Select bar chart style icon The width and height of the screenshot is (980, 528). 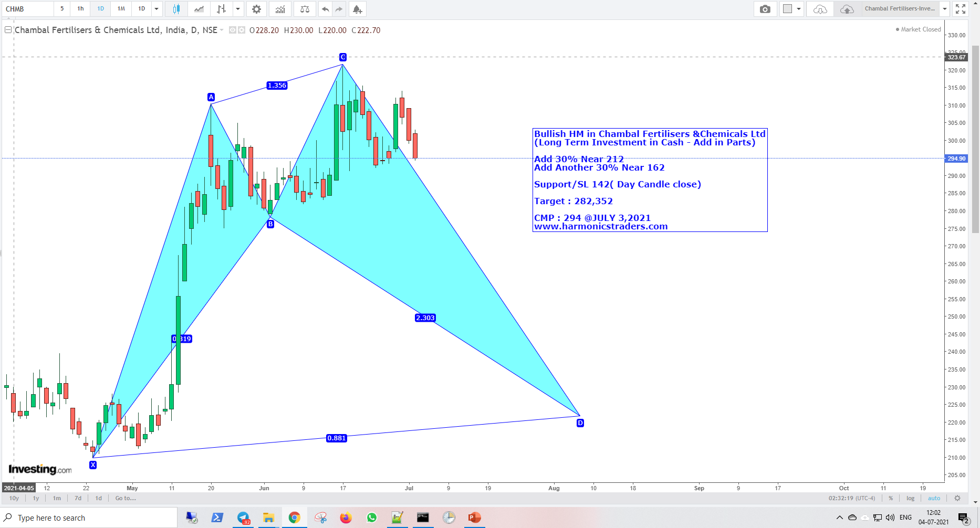click(222, 9)
